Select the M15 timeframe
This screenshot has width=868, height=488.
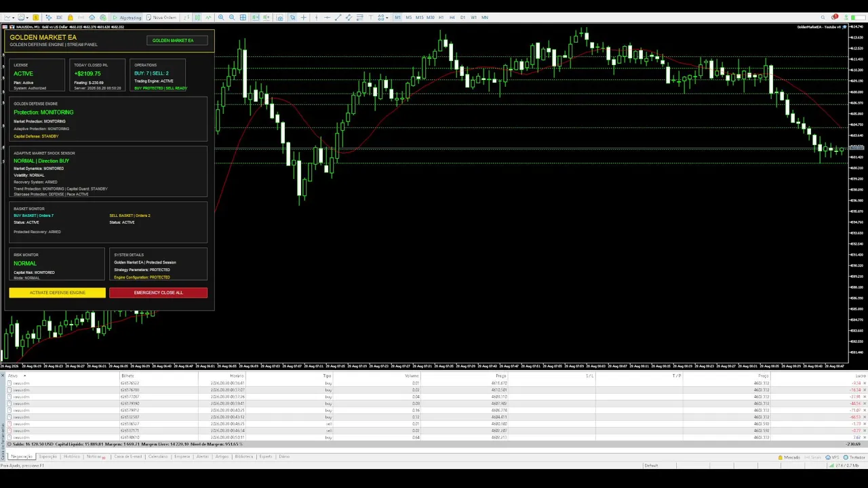pos(420,18)
